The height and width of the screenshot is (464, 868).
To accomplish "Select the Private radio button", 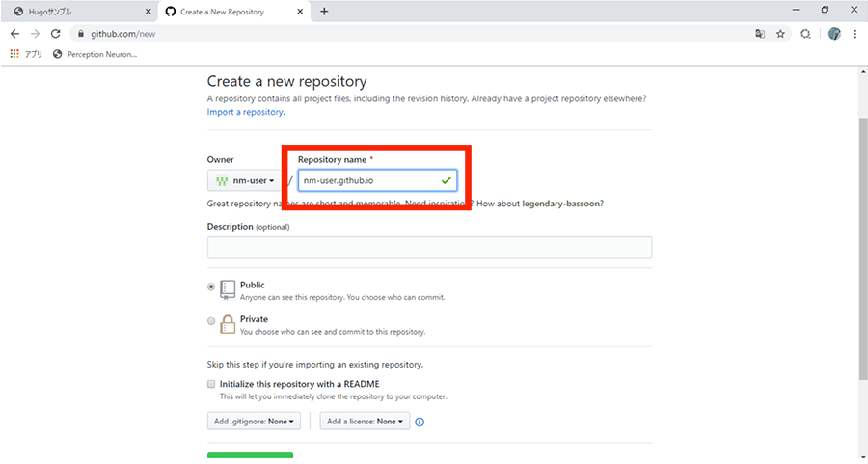I will [x=211, y=321].
